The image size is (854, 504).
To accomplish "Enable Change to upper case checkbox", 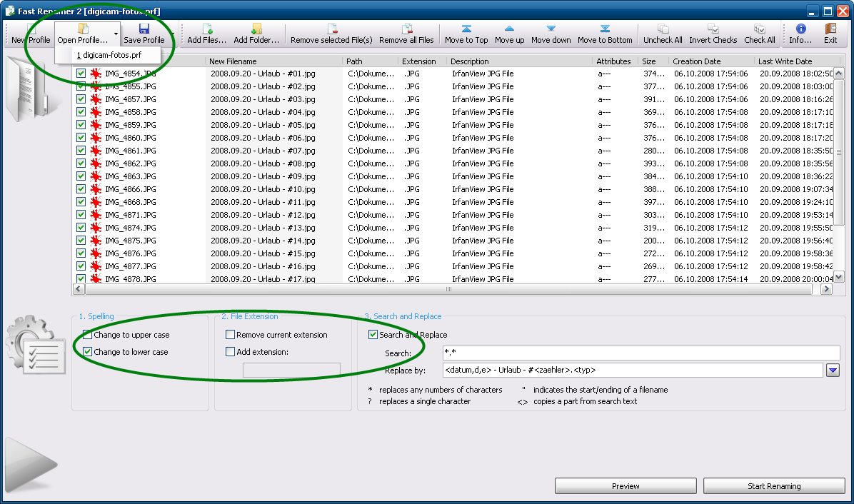I will pos(88,335).
